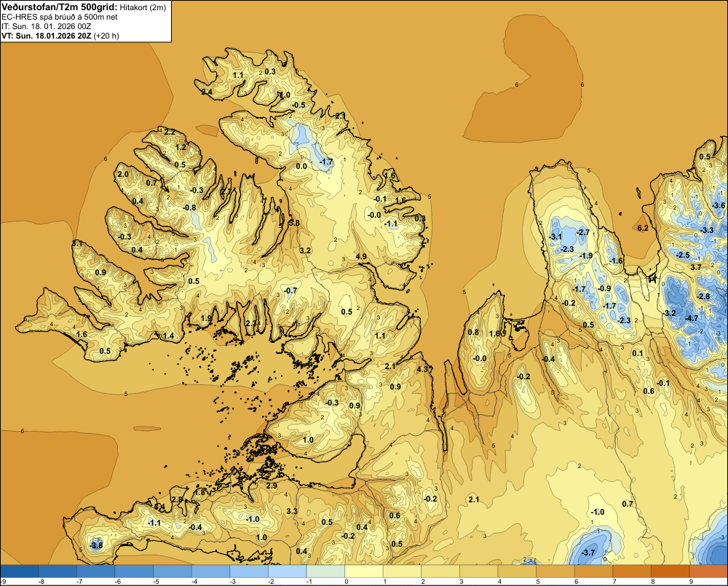Click the 4.3 temperature value on the map
728x586 pixels.
pyautogui.click(x=422, y=369)
